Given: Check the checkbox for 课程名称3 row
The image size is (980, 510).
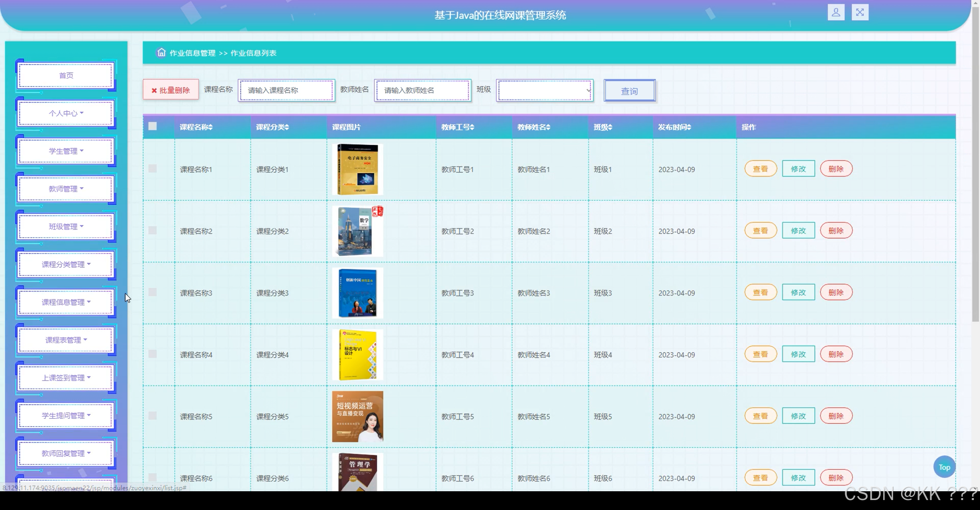Looking at the screenshot, I should pos(152,292).
